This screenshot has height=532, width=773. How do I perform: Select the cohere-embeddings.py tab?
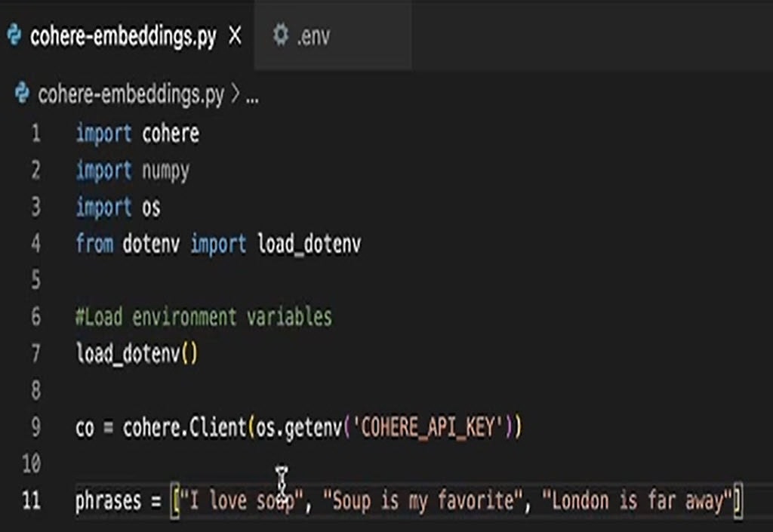pyautogui.click(x=122, y=36)
